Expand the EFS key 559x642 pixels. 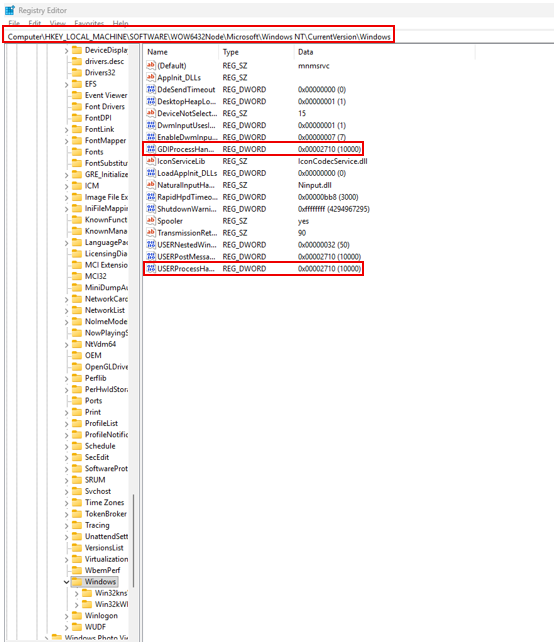pos(66,84)
